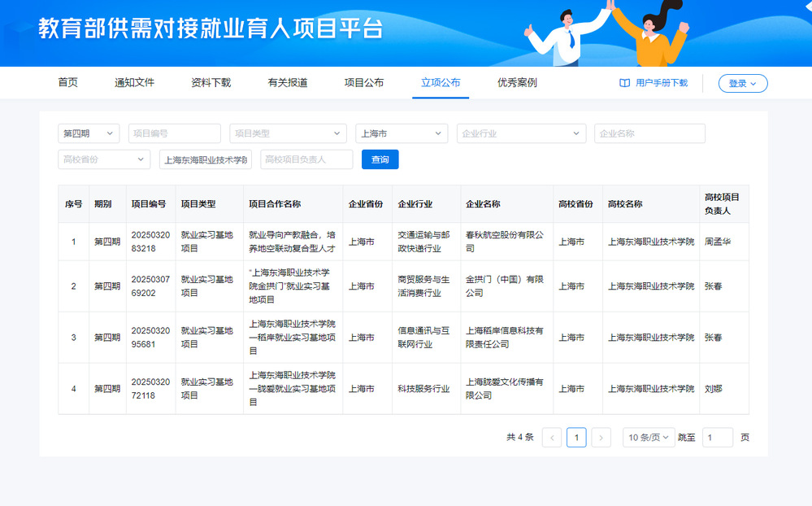Go to the next page arrow
This screenshot has width=812, height=506.
(x=601, y=438)
